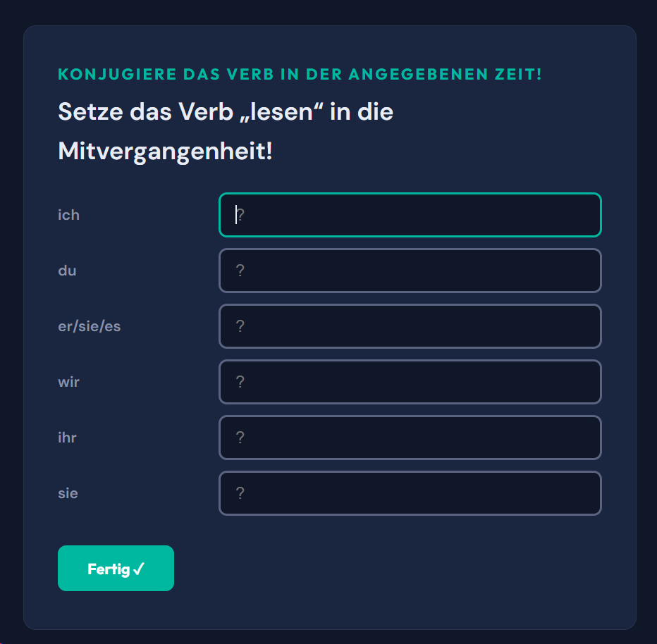This screenshot has height=644, width=657.
Task: Click the pronoun label wir
Action: coord(68,382)
